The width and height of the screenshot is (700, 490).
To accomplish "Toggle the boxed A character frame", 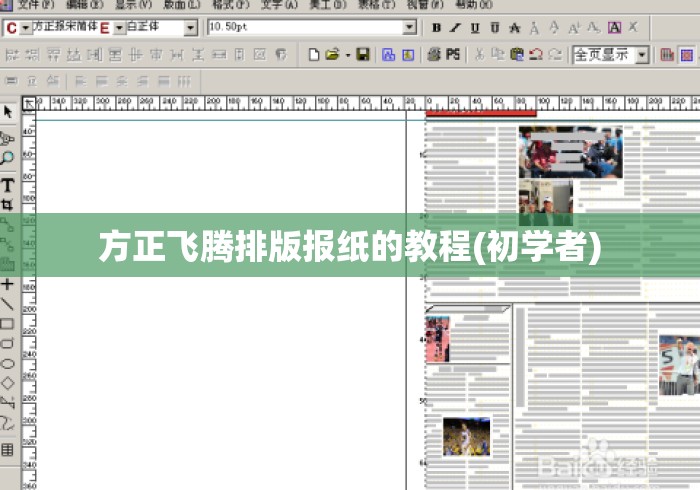I will coord(614,28).
